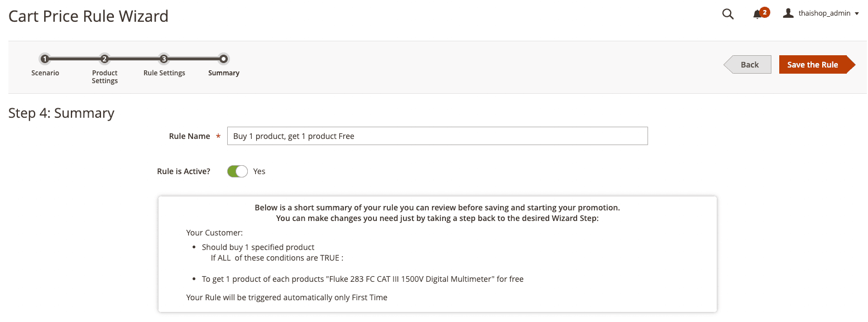The height and width of the screenshot is (322, 868).
Task: Open the thaishop_admin account menu
Action: [x=821, y=13]
